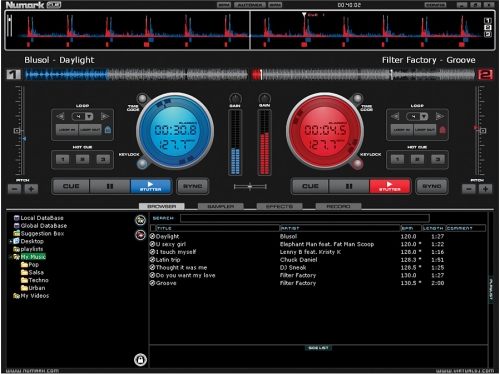Play deck 1 with blue Stutter button
Screen dimensions: 500x374
coord(151,186)
